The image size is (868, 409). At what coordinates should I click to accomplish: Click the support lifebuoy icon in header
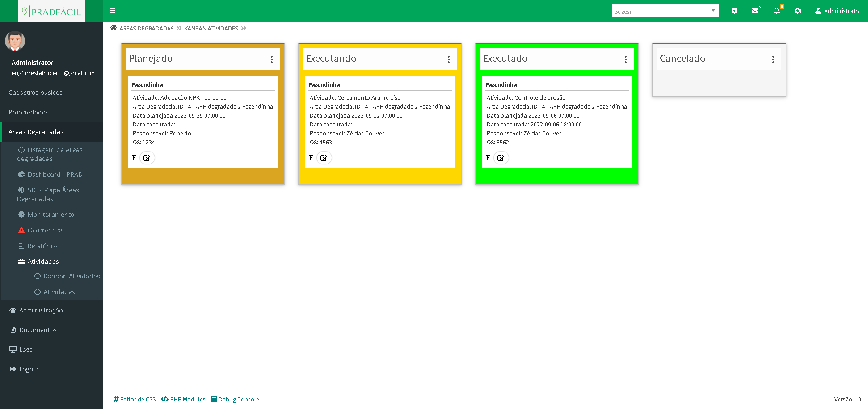pos(798,11)
